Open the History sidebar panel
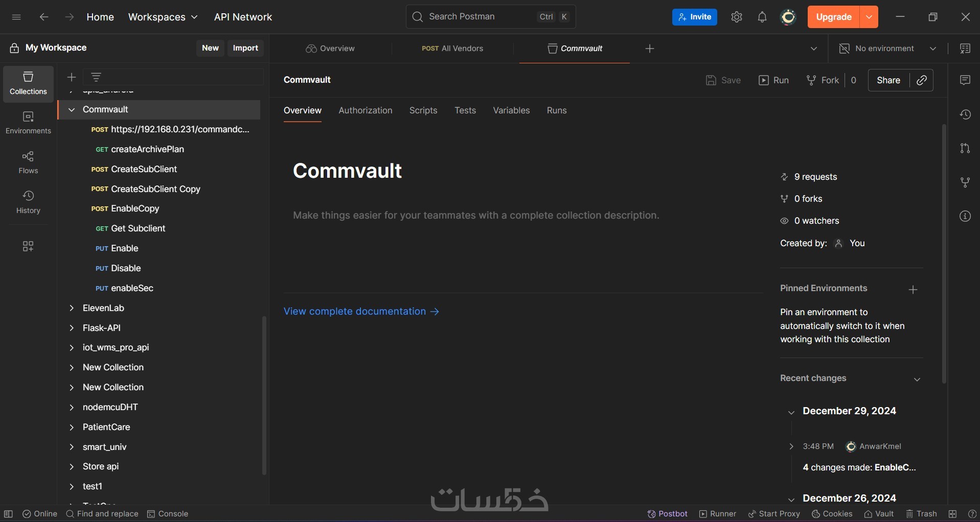Screen dimensions: 980x522 [28, 202]
